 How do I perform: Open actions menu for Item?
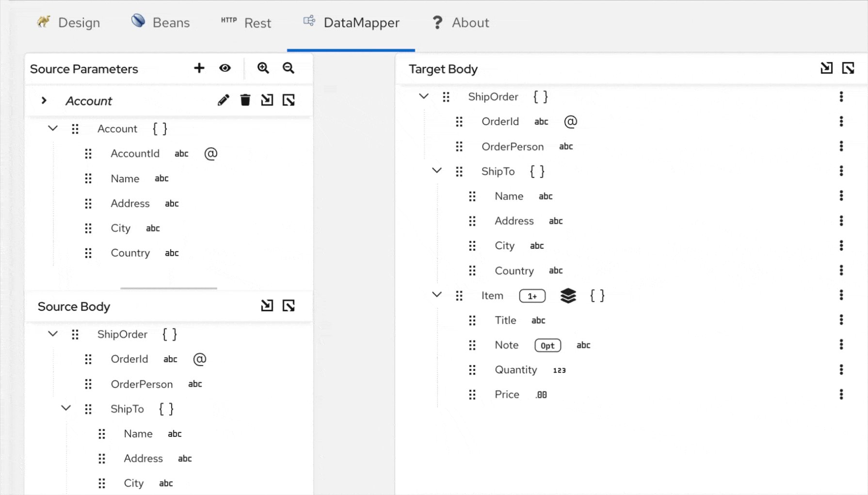tap(841, 295)
